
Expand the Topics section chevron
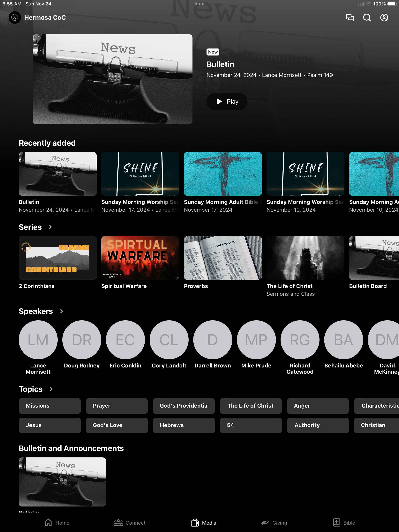click(51, 389)
